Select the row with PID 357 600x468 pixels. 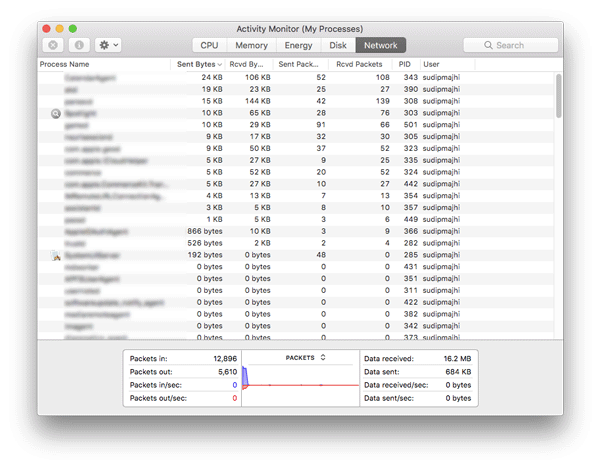tap(296, 208)
